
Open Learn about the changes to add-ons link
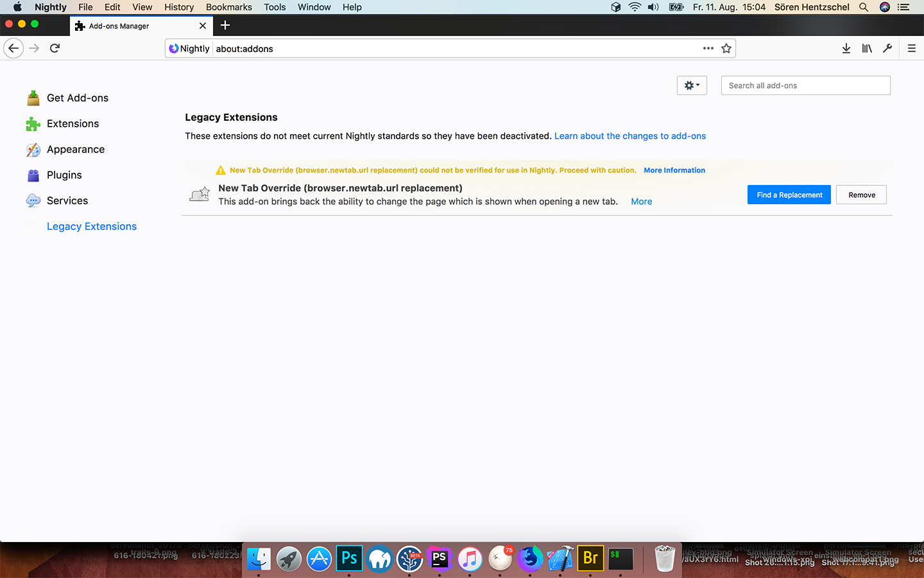630,136
